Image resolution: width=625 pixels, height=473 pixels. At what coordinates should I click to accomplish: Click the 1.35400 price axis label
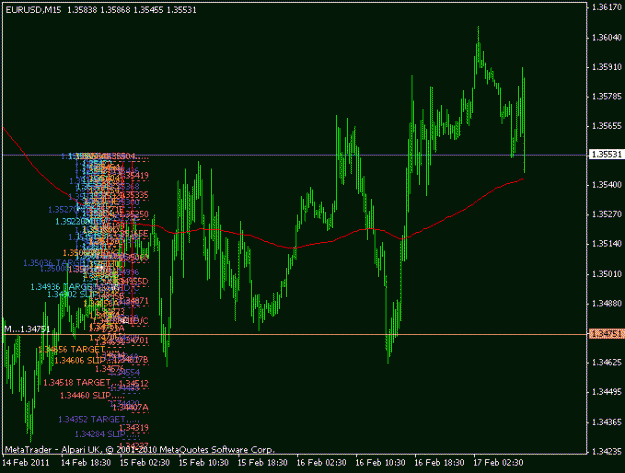pyautogui.click(x=607, y=185)
